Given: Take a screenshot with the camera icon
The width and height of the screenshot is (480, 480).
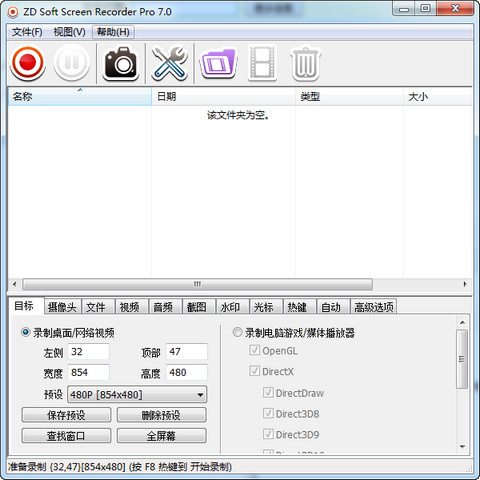Looking at the screenshot, I should pos(121,63).
